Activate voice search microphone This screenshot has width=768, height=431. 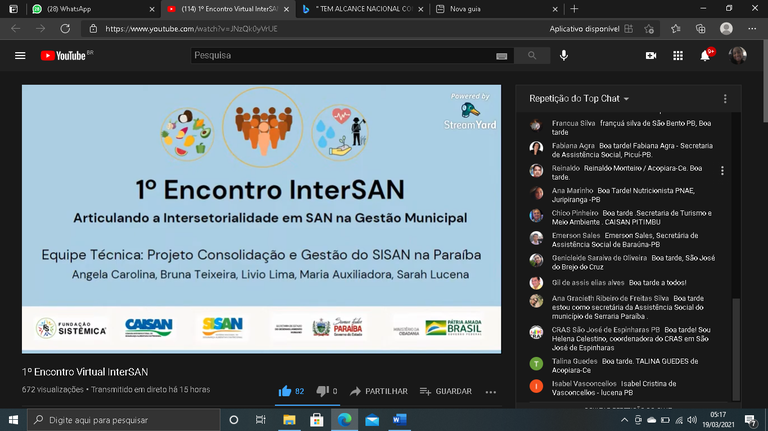(564, 56)
